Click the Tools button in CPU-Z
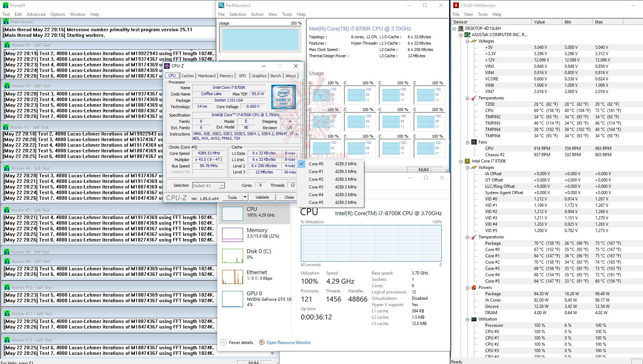The width and height of the screenshot is (643, 364). click(x=232, y=197)
